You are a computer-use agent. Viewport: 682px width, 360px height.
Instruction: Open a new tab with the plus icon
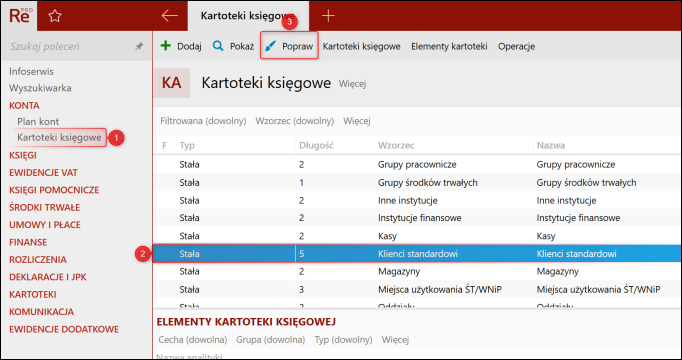pos(328,16)
